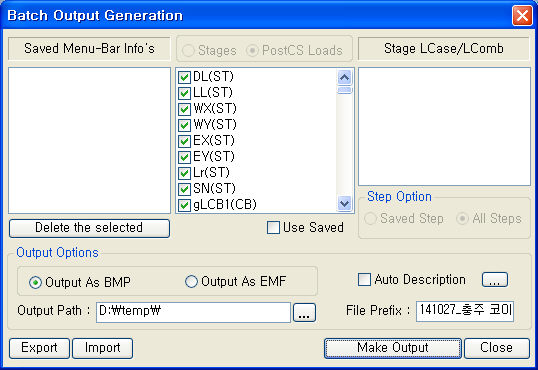Click the File Prefix text field
The width and height of the screenshot is (538, 370).
coord(465,311)
